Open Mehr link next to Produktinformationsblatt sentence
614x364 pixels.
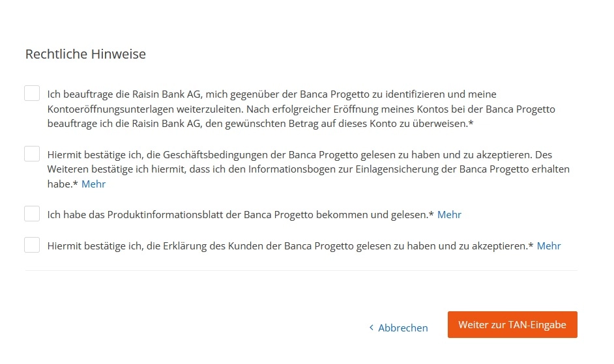449,215
